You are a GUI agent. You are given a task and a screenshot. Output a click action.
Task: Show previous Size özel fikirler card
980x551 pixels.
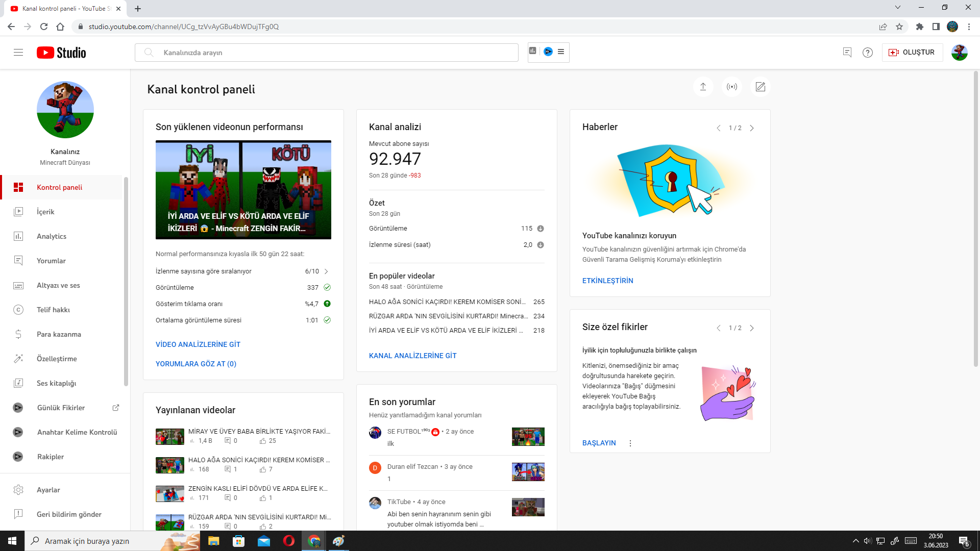tap(719, 328)
